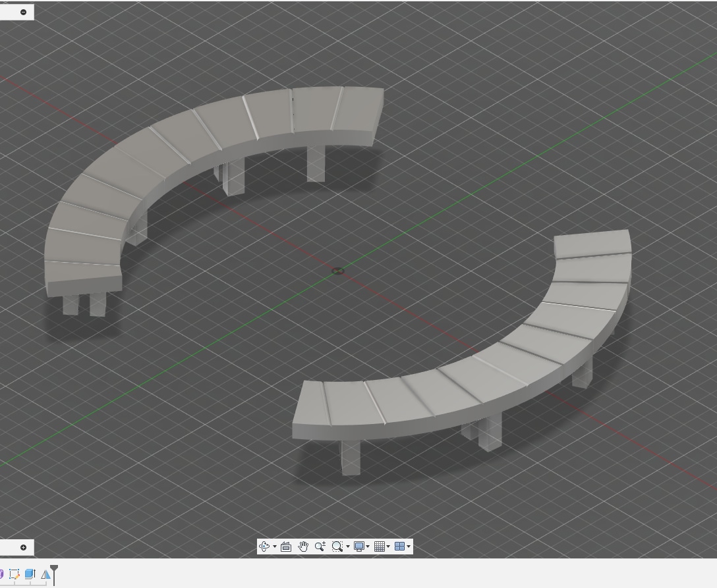
Task: Choose the Zoom Window magnifier tool
Action: tap(337, 547)
